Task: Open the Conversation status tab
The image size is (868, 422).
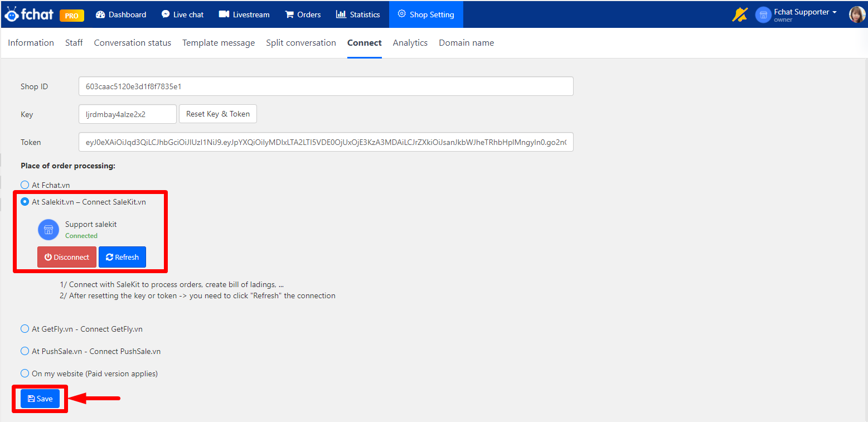Action: point(133,43)
